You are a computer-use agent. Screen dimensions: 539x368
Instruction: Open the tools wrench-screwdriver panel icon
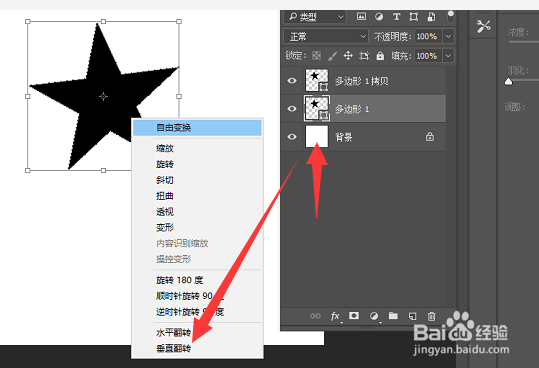point(483,26)
